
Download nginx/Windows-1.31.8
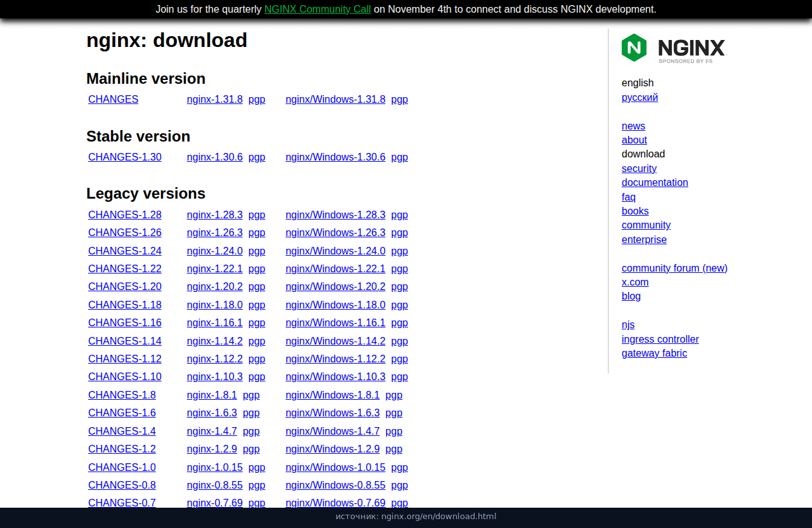click(x=336, y=99)
